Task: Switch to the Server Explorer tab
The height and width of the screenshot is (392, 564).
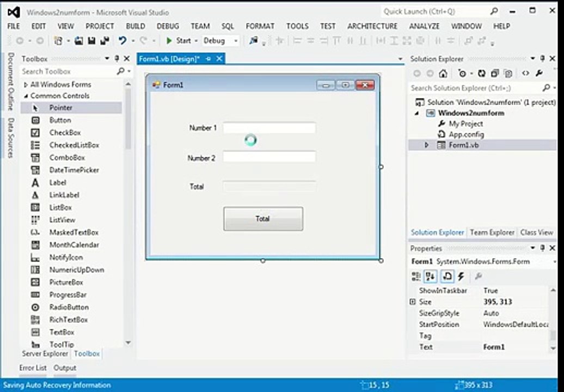Action: 45,354
